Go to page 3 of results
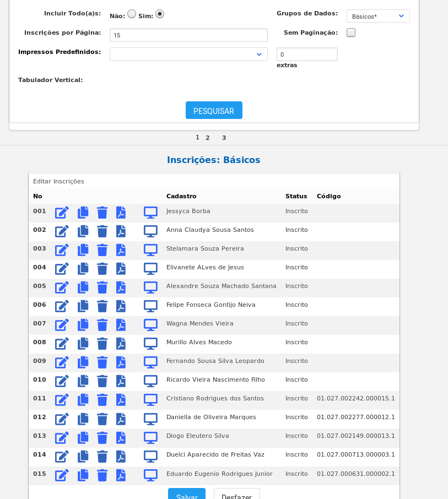448x499 pixels. (224, 138)
